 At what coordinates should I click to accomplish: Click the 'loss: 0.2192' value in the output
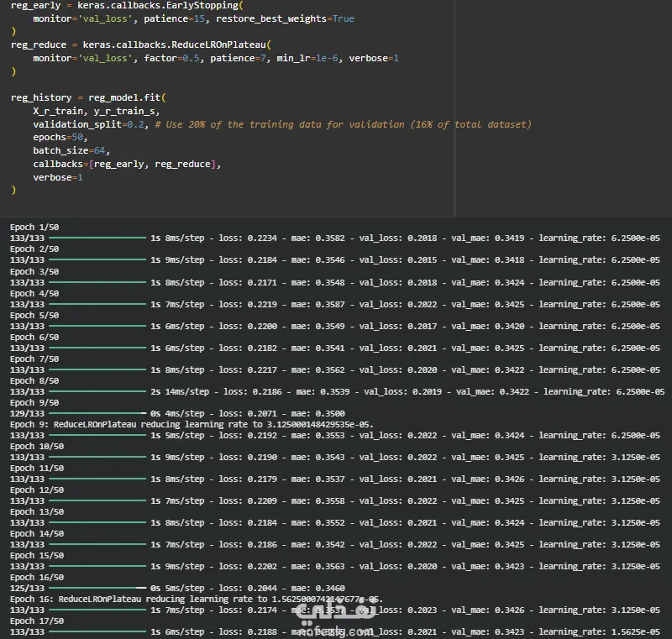point(248,436)
